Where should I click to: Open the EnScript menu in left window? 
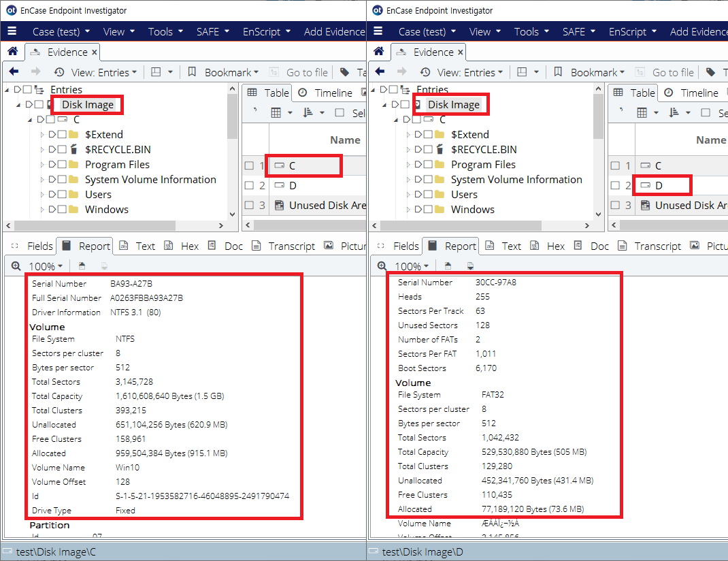click(266, 31)
